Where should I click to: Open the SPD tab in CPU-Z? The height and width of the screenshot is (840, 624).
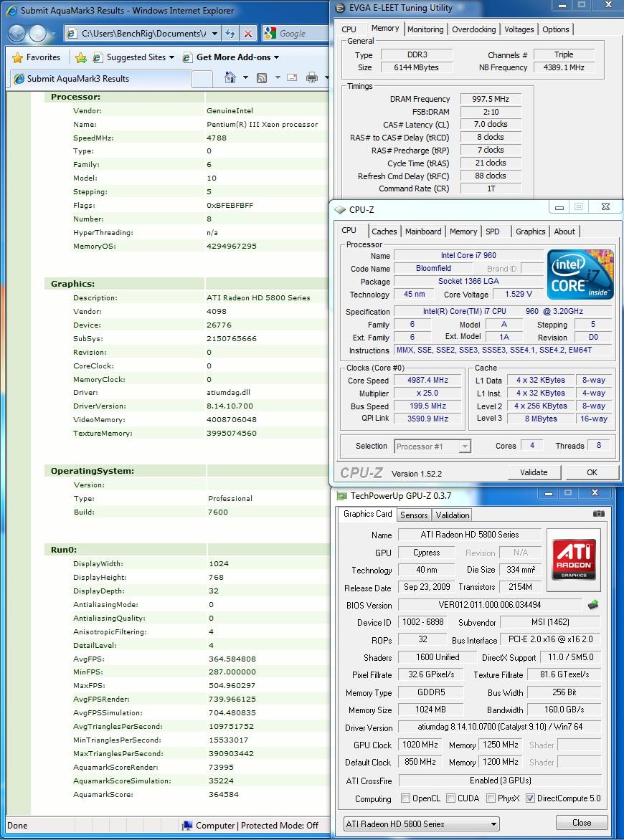click(492, 232)
